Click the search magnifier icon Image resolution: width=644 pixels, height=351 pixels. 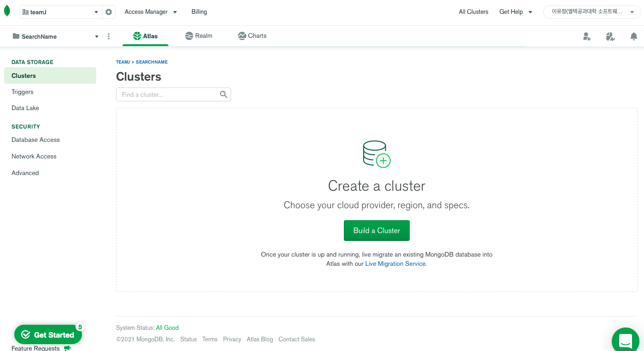coord(224,94)
